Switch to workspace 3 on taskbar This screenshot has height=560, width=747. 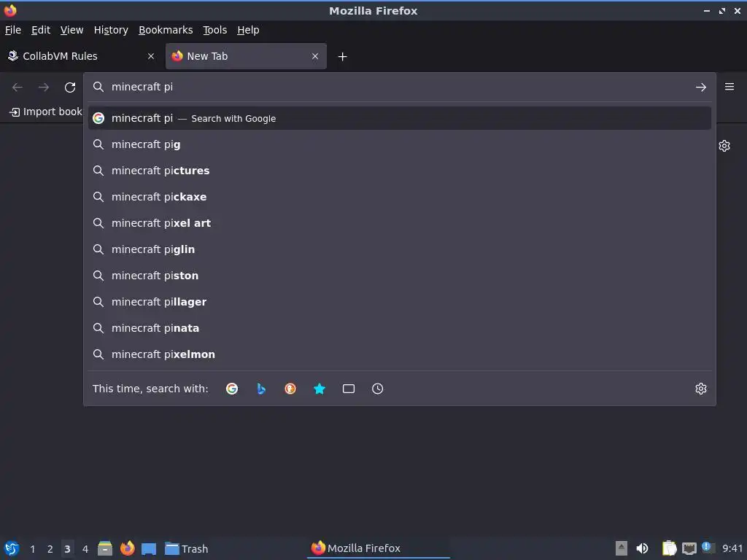point(67,549)
